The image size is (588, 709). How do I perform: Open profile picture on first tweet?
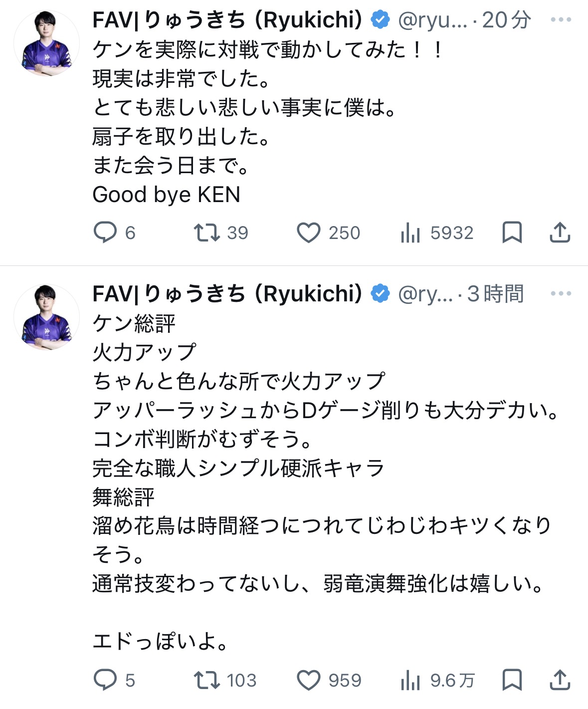(x=46, y=43)
